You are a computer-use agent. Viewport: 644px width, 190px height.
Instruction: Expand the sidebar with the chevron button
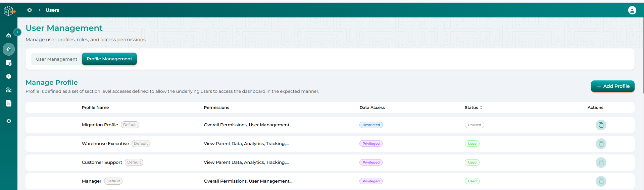click(17, 32)
